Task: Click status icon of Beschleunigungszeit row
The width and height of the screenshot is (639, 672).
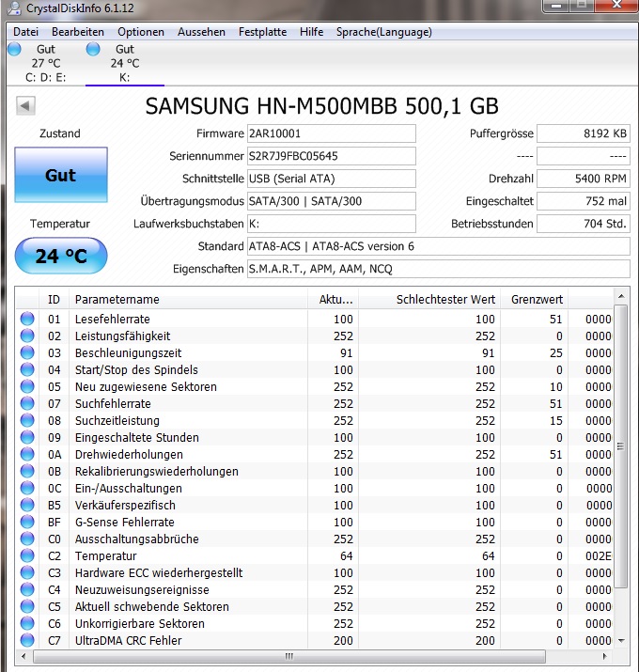Action: pos(27,352)
